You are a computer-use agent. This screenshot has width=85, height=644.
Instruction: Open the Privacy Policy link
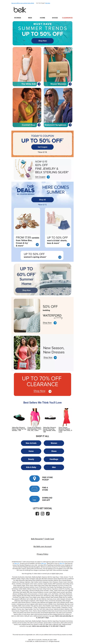pos(42,554)
